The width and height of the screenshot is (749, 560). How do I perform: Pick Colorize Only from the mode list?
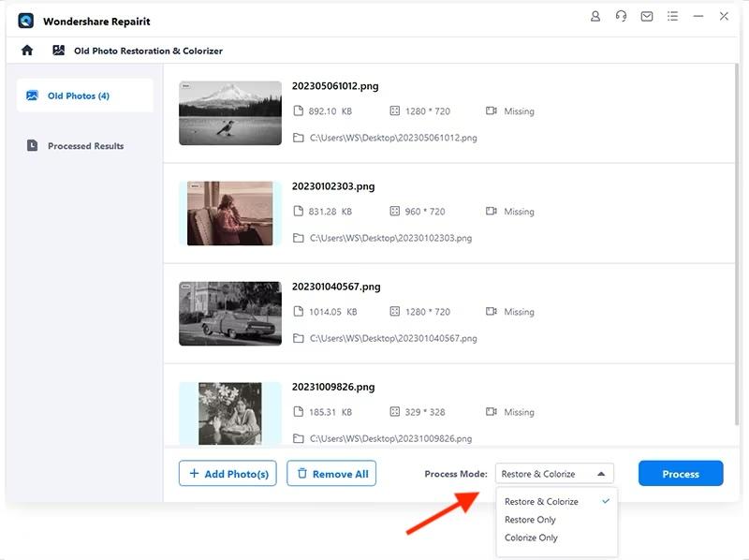point(531,538)
